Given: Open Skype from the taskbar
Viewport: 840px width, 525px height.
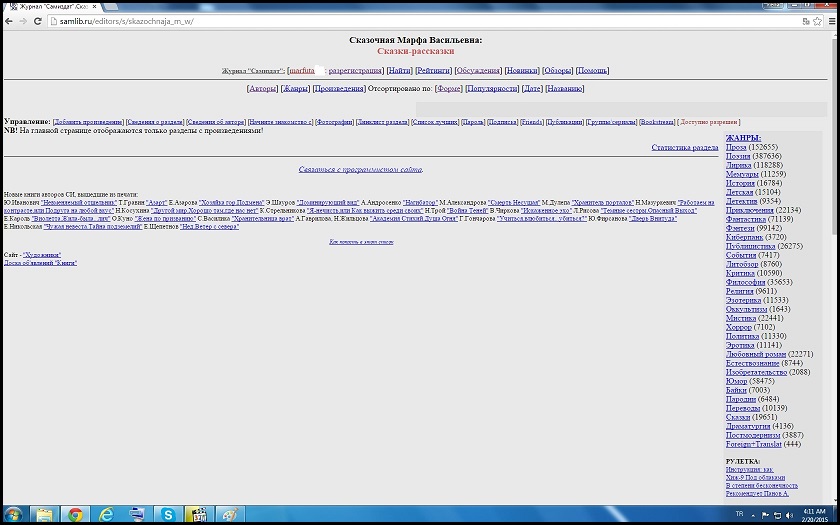Looking at the screenshot, I should point(168,514).
